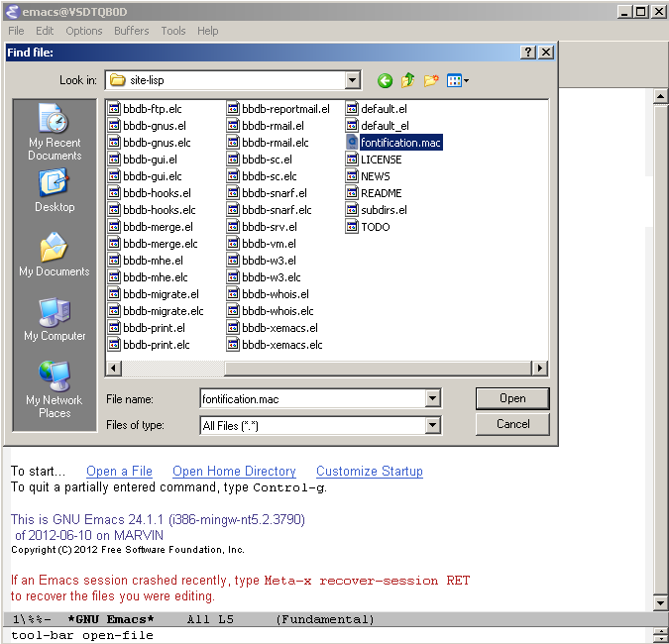The image size is (669, 644).
Task: Click the file list scroll left arrow
Action: coord(113,368)
